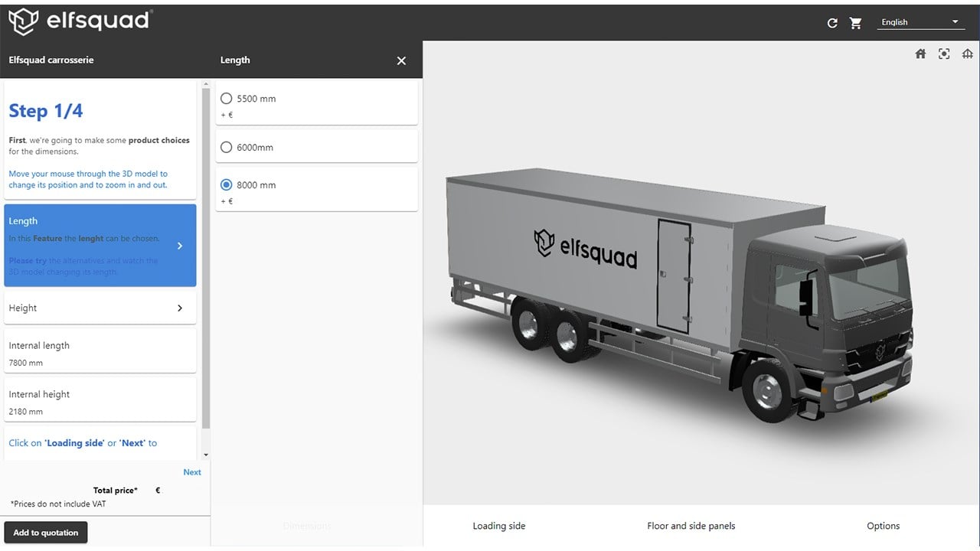Screen dimensions: 980x551
Task: Click the Elfsquad carrosserie title
Action: [x=51, y=60]
